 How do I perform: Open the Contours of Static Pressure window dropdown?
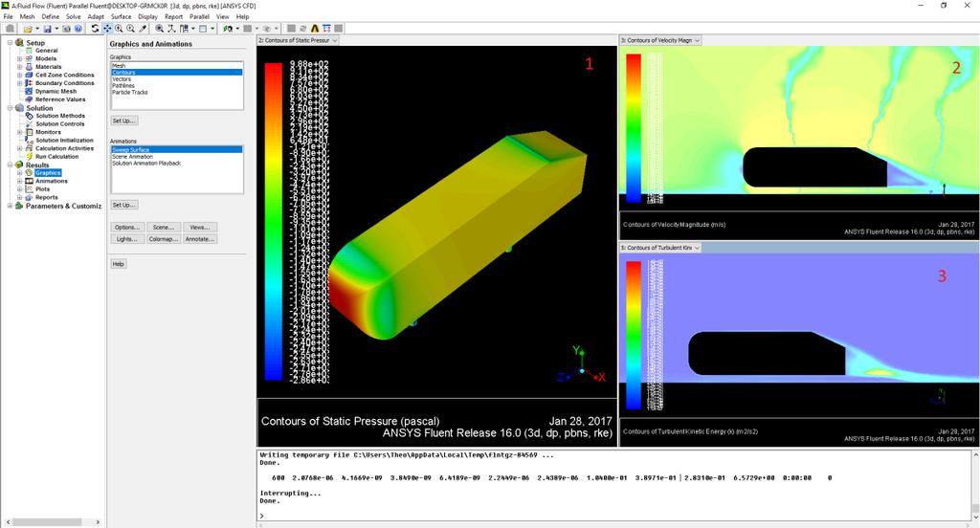(x=334, y=40)
